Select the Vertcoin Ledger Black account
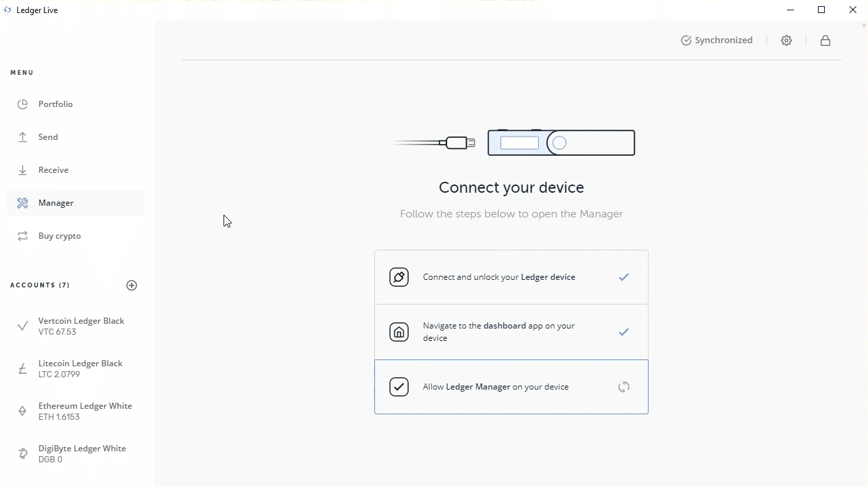Screen dimensions: 868x487 pos(81,326)
